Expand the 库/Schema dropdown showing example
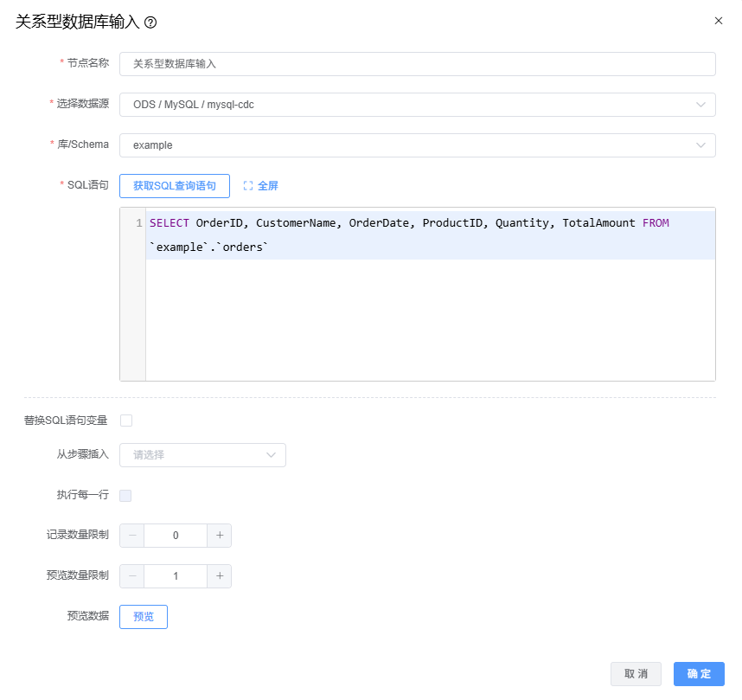 click(x=417, y=145)
